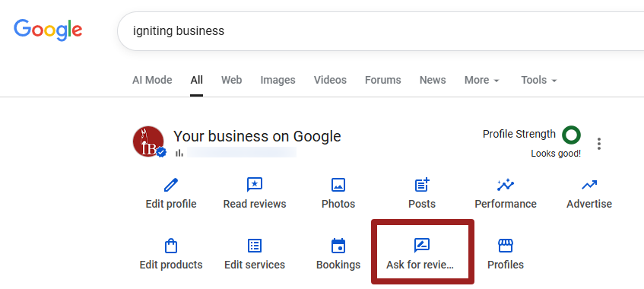644x289 pixels.
Task: Click the Edit profile pencil icon
Action: [x=171, y=185]
